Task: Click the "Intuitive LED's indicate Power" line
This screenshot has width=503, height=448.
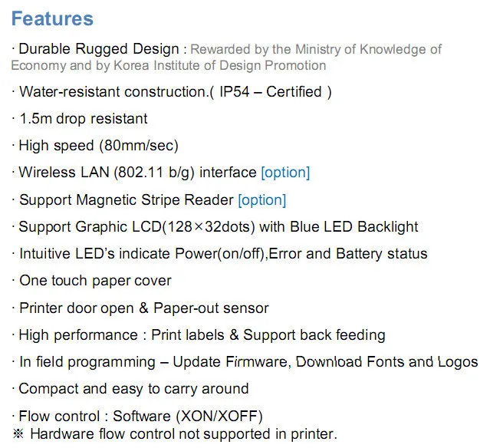Action: tap(222, 254)
